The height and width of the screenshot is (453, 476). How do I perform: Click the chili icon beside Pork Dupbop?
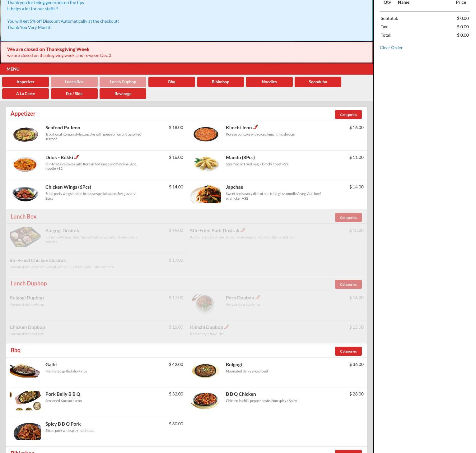(x=258, y=297)
